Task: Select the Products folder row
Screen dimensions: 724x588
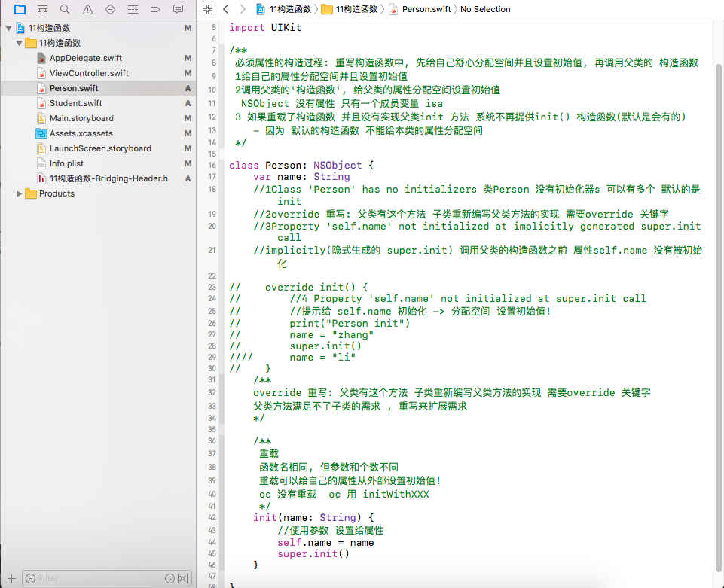Action: [x=98, y=193]
